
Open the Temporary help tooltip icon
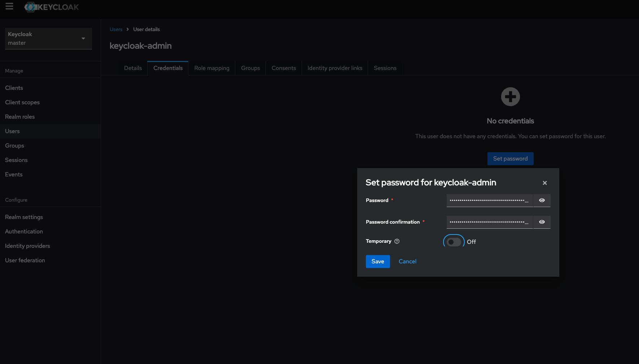397,241
